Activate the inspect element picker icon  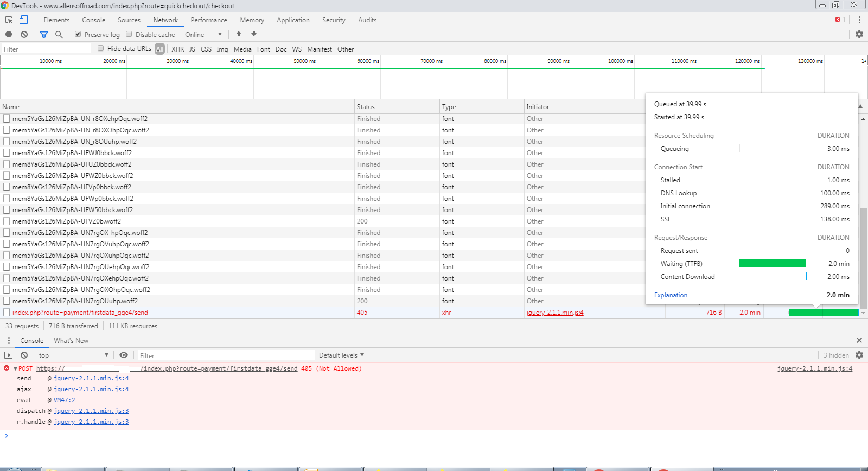9,20
